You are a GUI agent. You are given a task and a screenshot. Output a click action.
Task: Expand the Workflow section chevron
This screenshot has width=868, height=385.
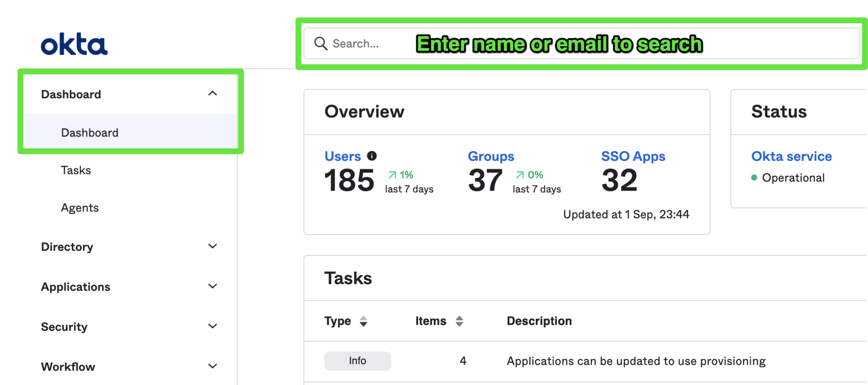pos(213,366)
